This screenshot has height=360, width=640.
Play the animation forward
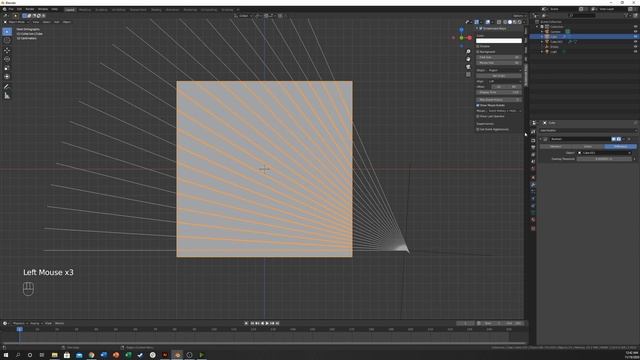point(267,323)
